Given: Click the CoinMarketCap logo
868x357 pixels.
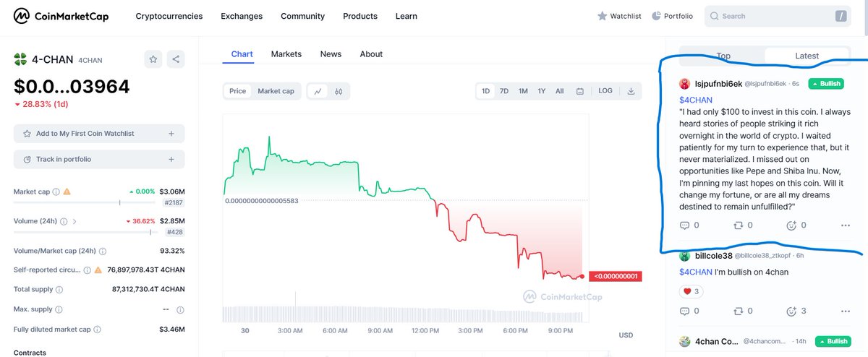Looking at the screenshot, I should pyautogui.click(x=61, y=16).
